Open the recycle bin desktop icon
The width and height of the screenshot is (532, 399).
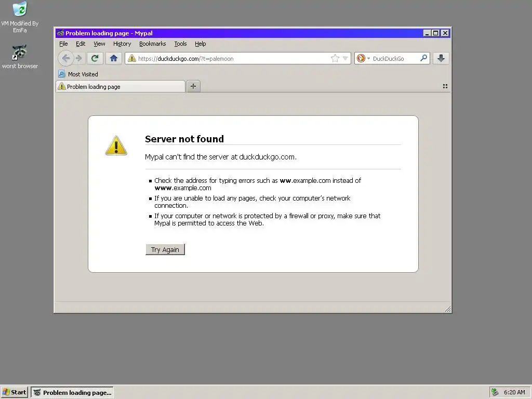pos(20,16)
